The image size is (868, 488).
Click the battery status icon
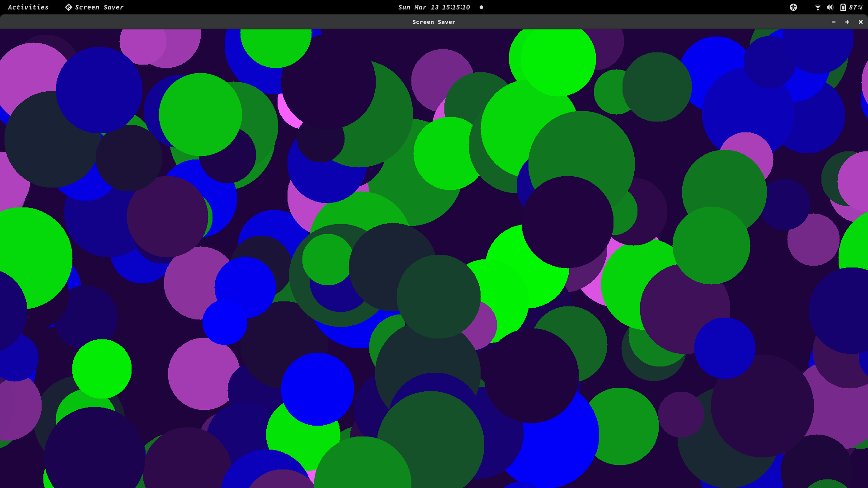tap(843, 7)
